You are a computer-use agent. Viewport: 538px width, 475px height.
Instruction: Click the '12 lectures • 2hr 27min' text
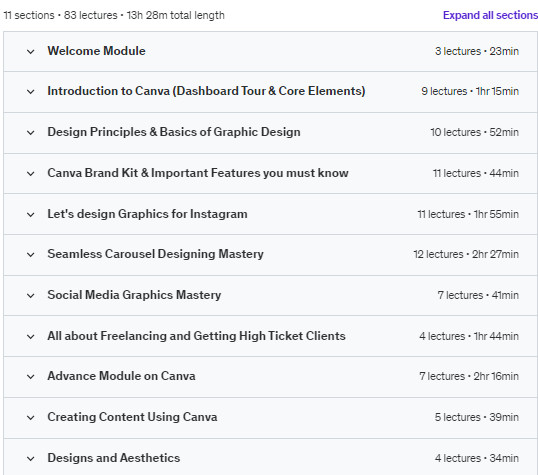(466, 255)
